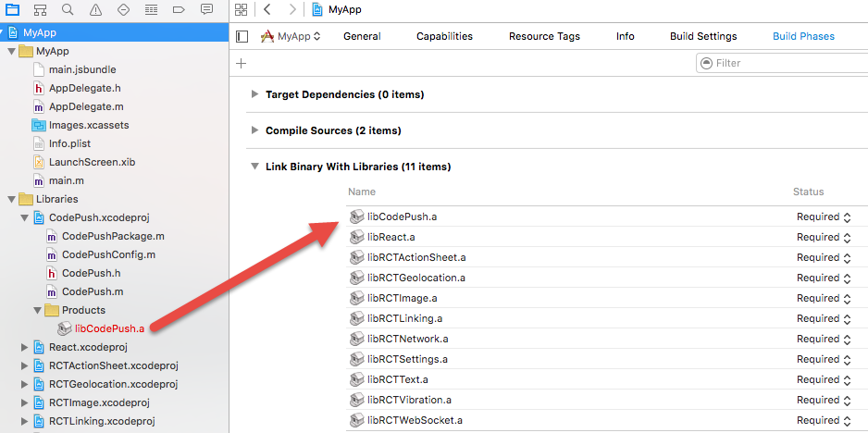868x433 pixels.
Task: Open the MyApp target selector dropdown
Action: click(291, 36)
